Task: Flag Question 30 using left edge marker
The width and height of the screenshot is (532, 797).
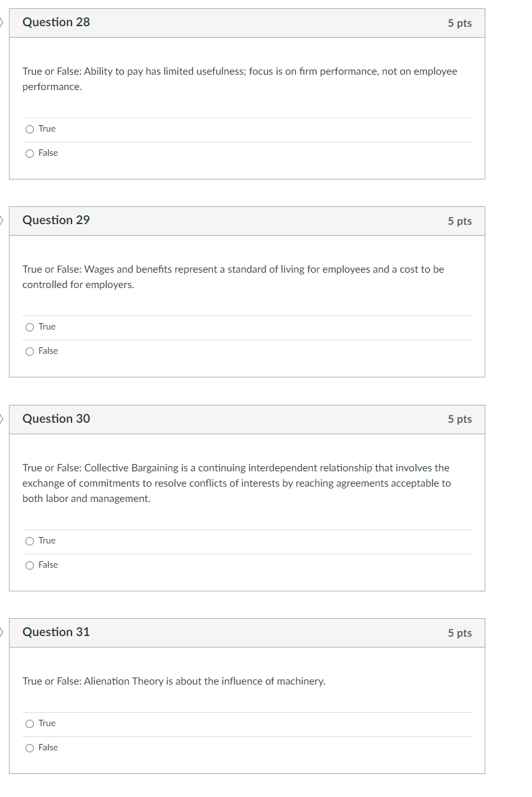Action: pyautogui.click(x=2, y=418)
